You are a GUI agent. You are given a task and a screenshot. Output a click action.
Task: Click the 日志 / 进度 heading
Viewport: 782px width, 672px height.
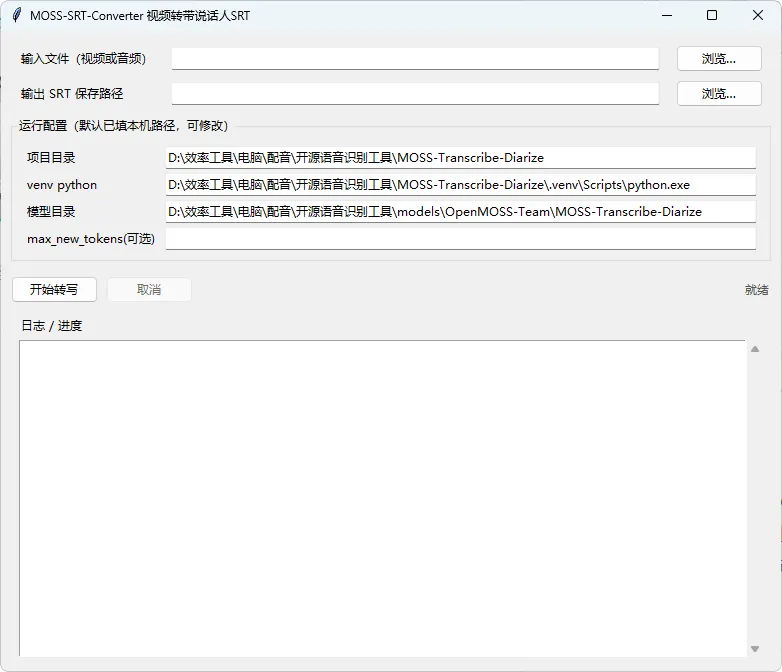pyautogui.click(x=51, y=326)
